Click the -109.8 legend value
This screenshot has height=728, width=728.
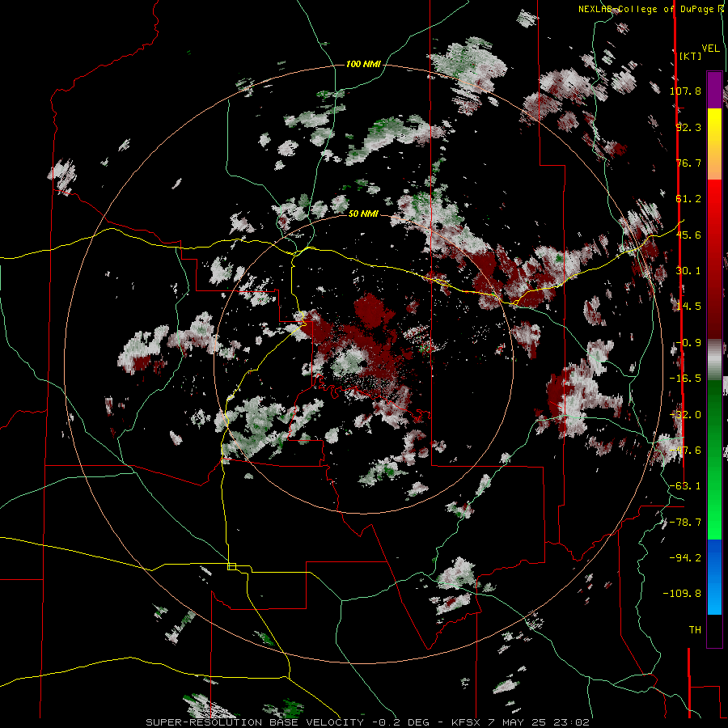click(682, 594)
